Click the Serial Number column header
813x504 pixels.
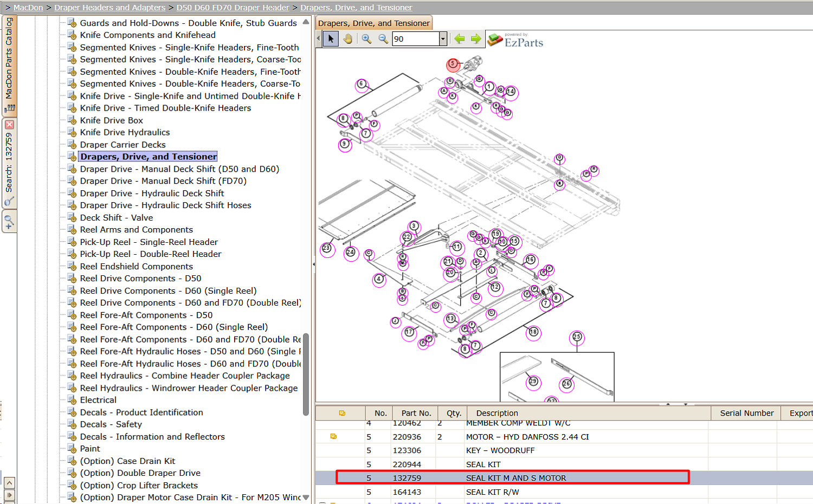pos(746,413)
